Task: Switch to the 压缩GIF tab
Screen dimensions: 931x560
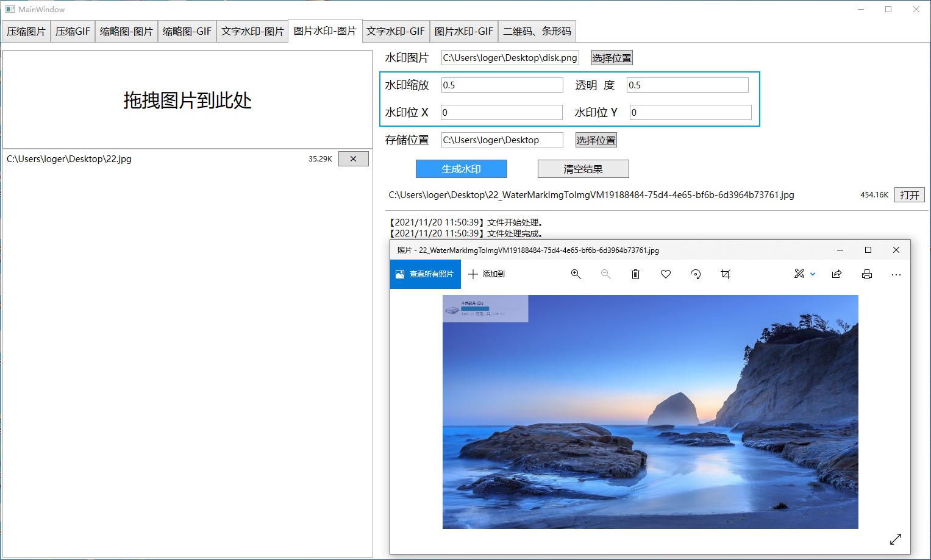Action: [73, 31]
